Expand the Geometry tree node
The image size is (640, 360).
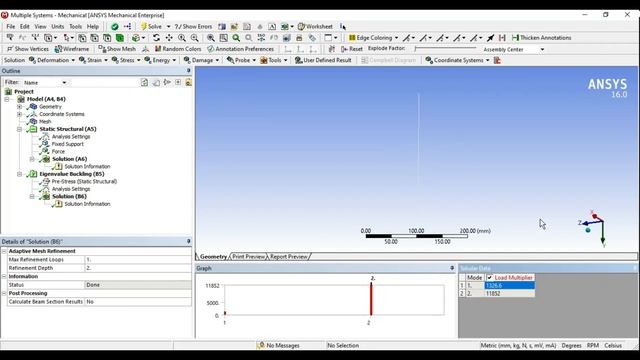click(x=19, y=107)
